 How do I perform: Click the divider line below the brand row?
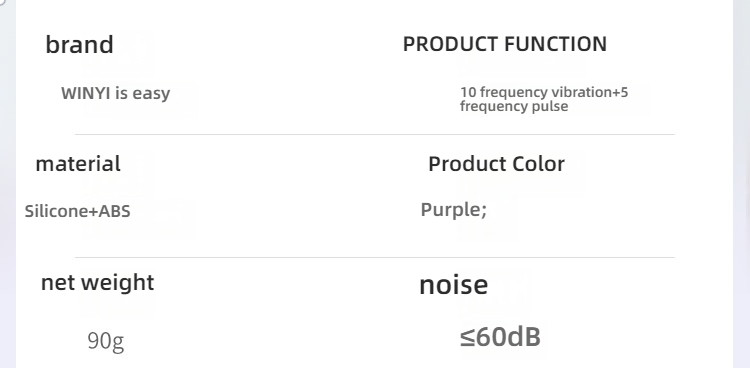click(375, 135)
